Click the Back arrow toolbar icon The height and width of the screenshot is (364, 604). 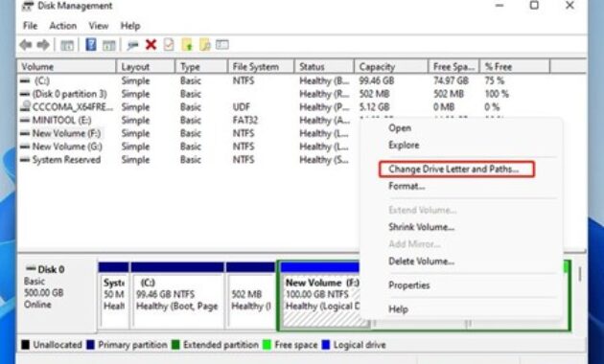coord(26,45)
